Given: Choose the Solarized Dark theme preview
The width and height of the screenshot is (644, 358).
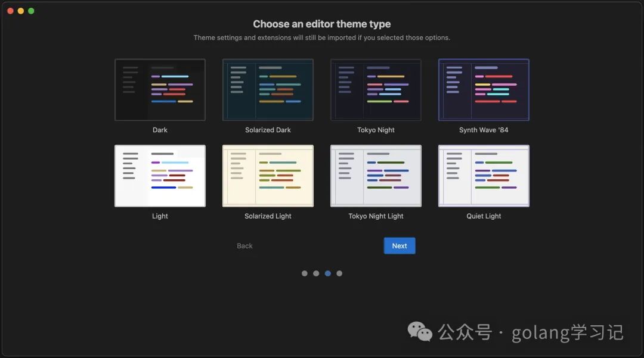Looking at the screenshot, I should tap(268, 90).
